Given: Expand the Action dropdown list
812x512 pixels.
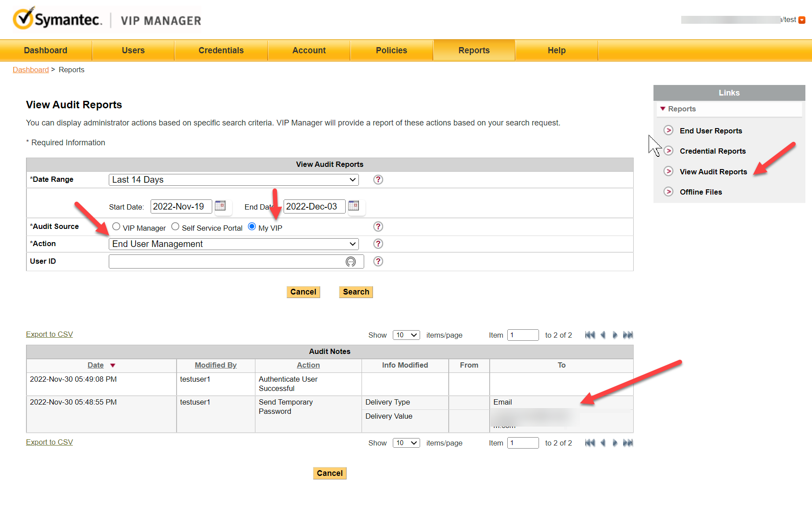Looking at the screenshot, I should (233, 244).
